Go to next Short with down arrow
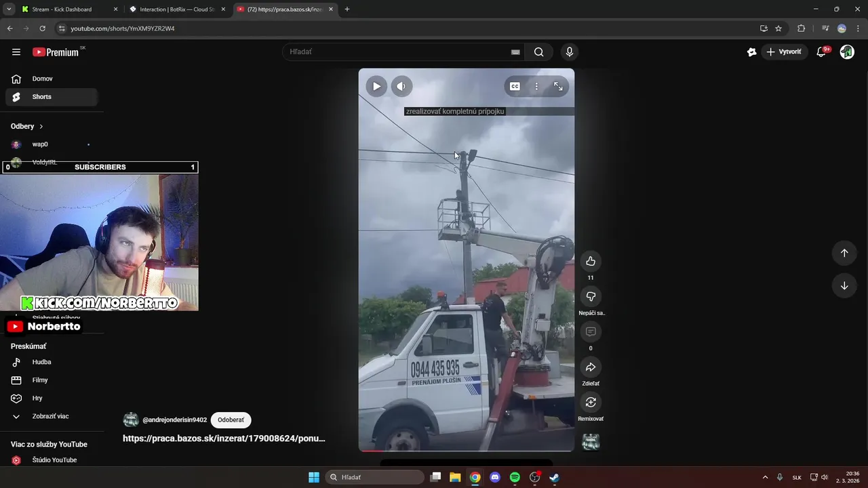The height and width of the screenshot is (488, 868). [x=844, y=285]
